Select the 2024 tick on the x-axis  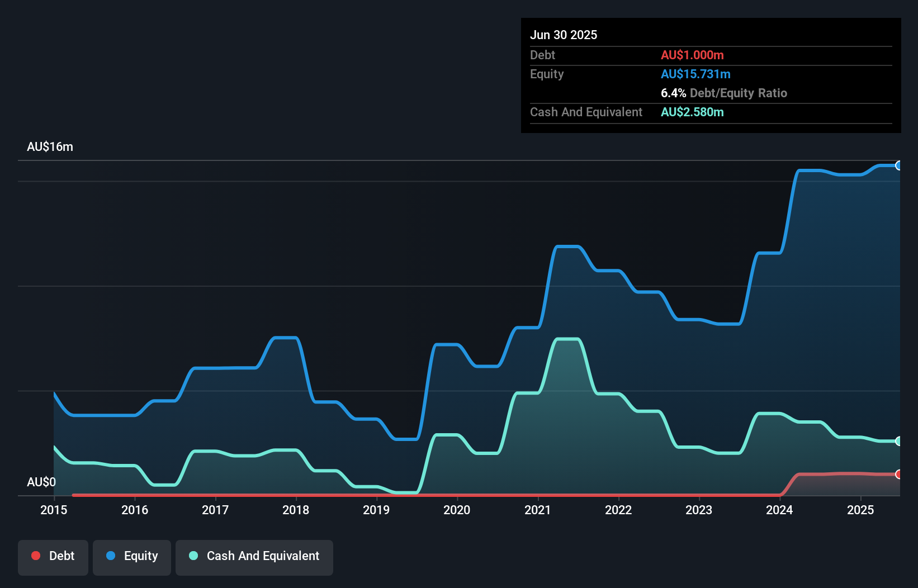[779, 510]
